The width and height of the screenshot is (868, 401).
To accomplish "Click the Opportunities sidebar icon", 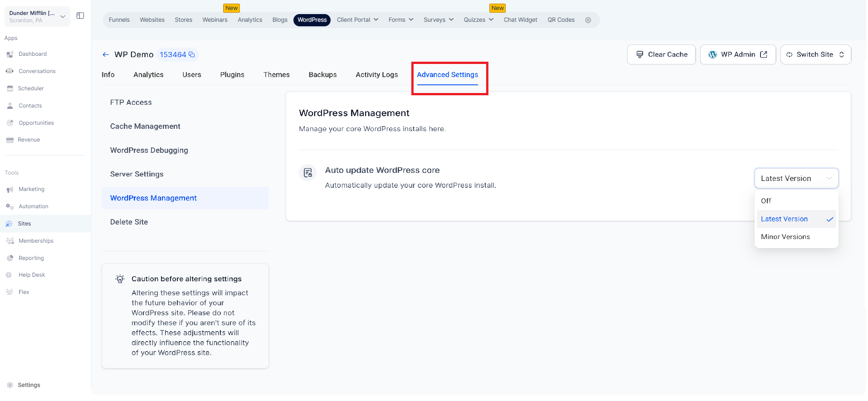I will (10, 123).
